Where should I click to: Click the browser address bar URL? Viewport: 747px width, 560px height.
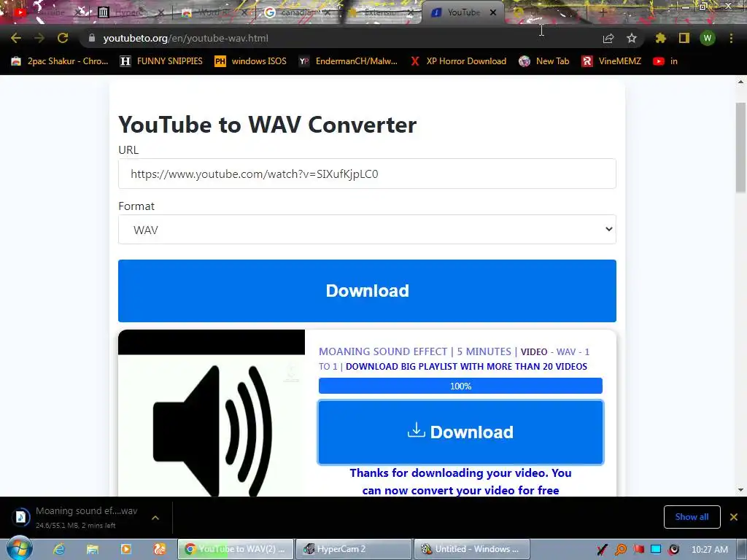[186, 38]
